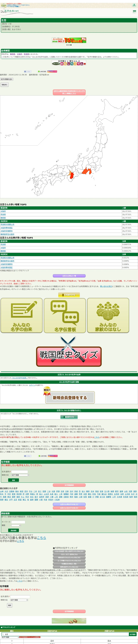Open the 月間TOP10 tab in アクセスランキング
138x644 pixels.
click(x=109, y=631)
